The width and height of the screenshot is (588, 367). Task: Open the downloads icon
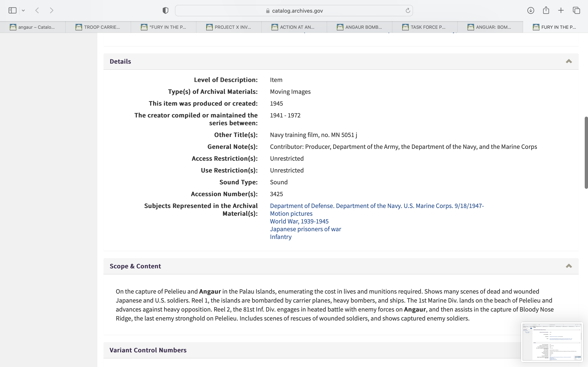(x=531, y=10)
